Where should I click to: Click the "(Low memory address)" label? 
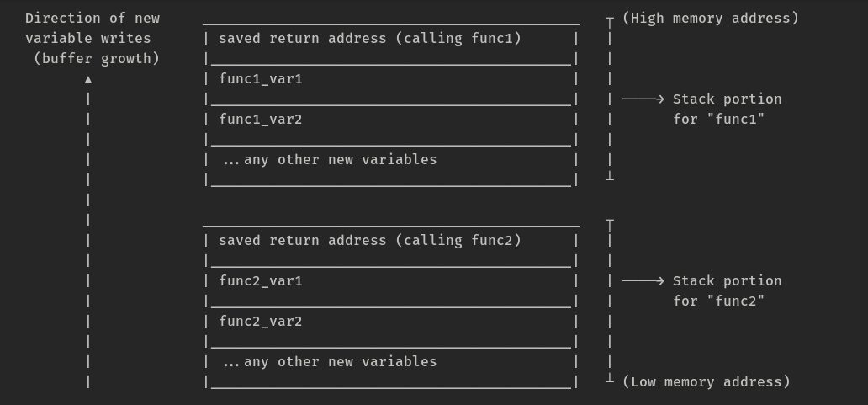707,382
